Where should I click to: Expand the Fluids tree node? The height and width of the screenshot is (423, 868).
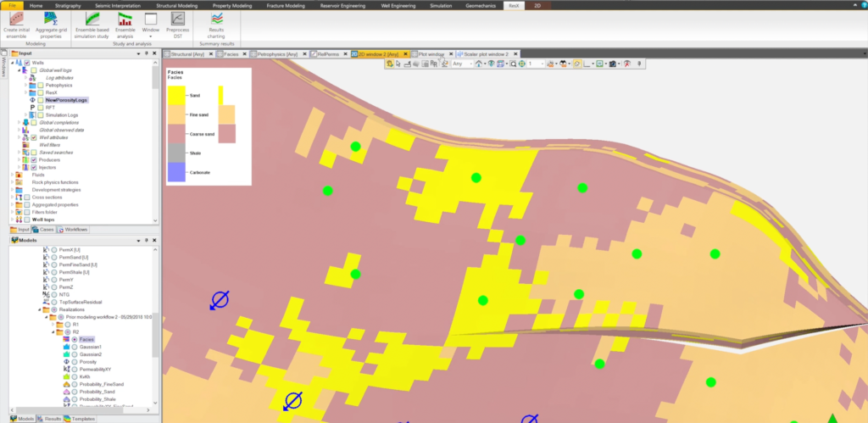coord(12,175)
